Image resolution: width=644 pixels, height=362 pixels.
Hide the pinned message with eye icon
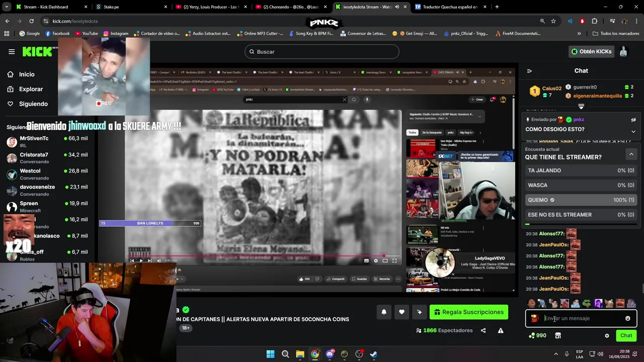[633, 120]
